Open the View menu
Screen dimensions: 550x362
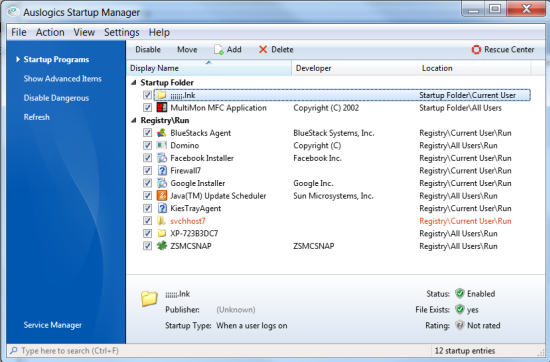coord(84,32)
